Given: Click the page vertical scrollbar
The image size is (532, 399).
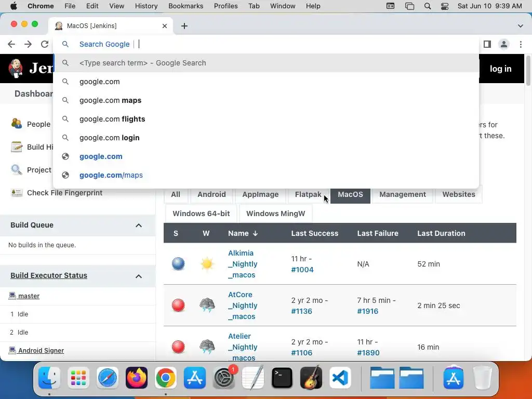Looking at the screenshot, I should pos(528,71).
